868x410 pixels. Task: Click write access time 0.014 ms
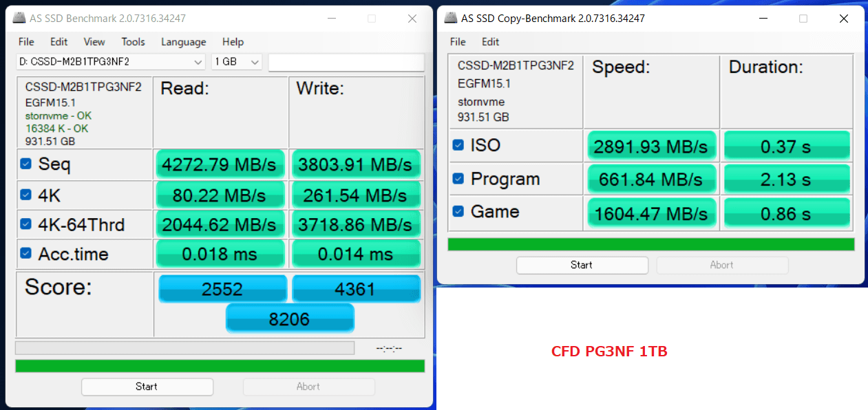pos(356,254)
